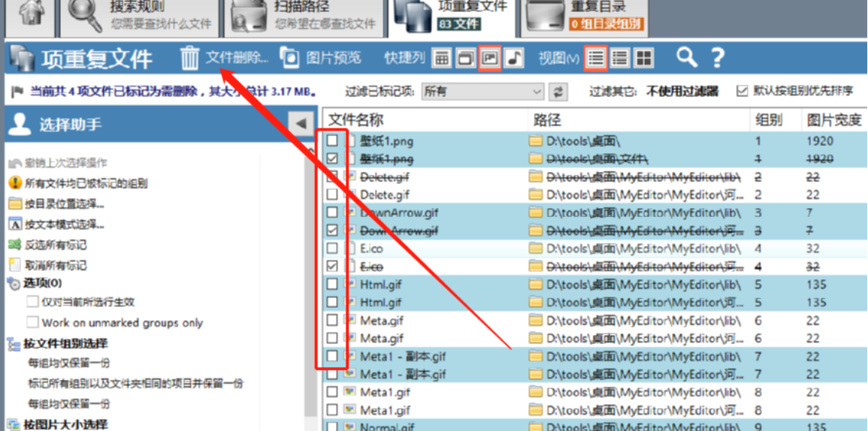This screenshot has height=431, width=868.
Task: Select the unmarked DownArrow.gif file name
Action: (399, 212)
